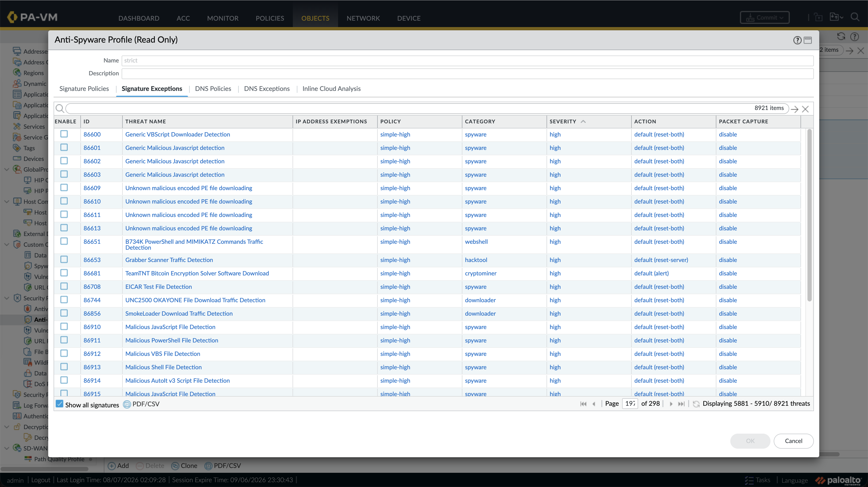868x487 pixels.
Task: Collapse the Host Compliance tree node
Action: [x=7, y=202]
